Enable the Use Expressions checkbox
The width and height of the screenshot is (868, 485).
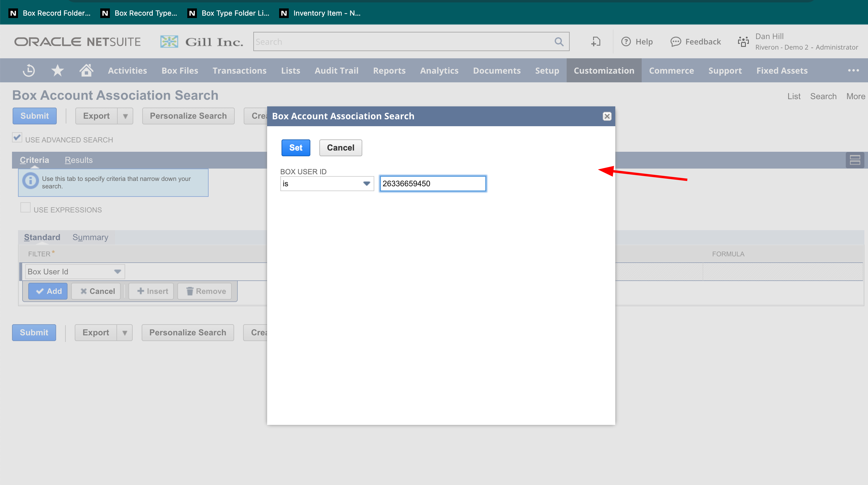(26, 207)
